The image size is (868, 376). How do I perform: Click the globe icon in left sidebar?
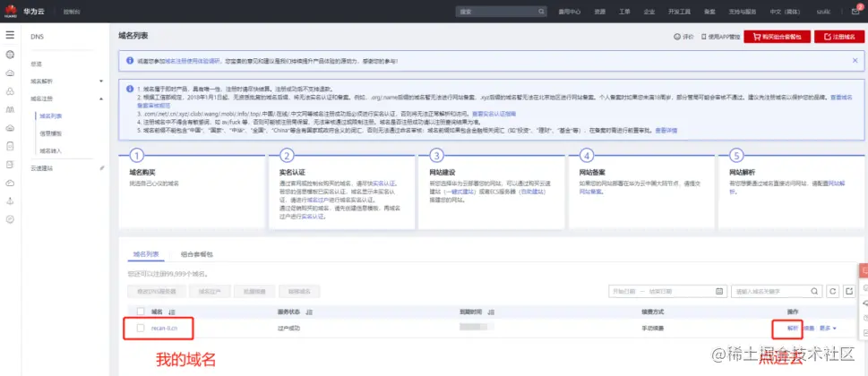10,55
